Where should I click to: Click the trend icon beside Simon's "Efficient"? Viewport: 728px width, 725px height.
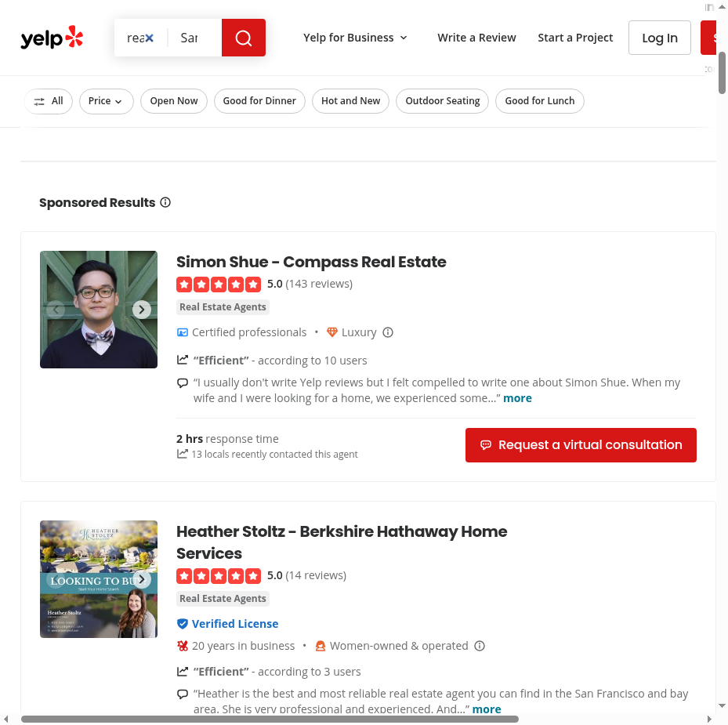183,360
